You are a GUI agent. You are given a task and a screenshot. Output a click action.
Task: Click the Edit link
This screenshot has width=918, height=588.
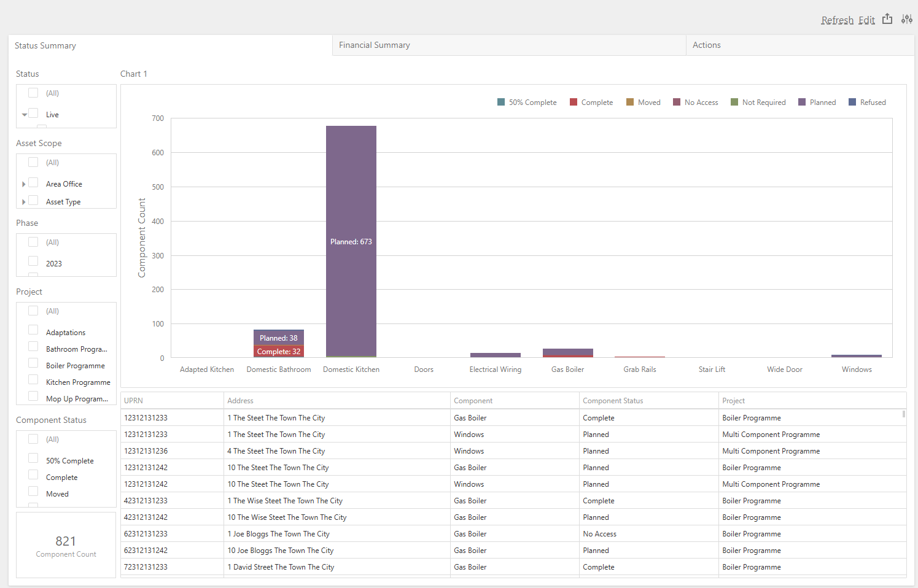click(x=866, y=20)
